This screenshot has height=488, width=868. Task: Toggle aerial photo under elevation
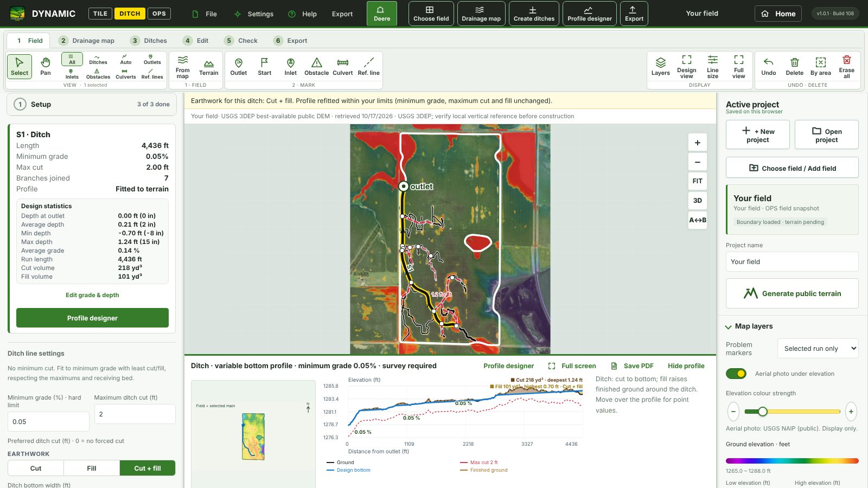pyautogui.click(x=736, y=374)
